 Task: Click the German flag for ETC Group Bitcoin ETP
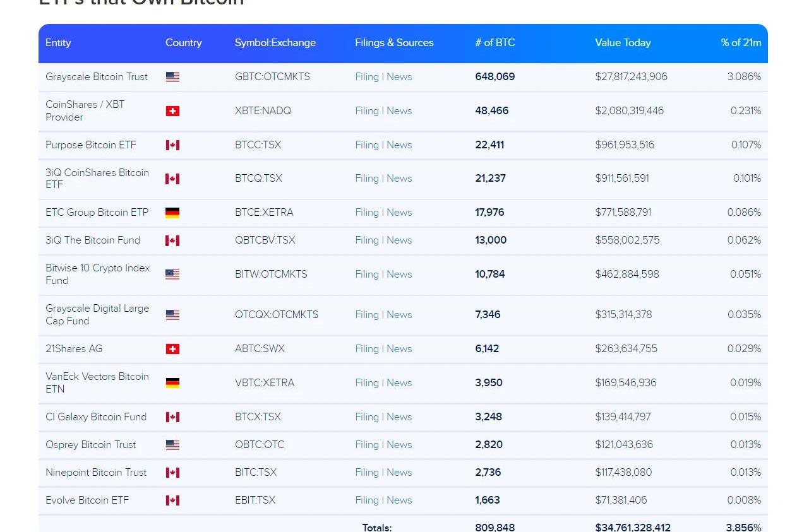click(172, 213)
